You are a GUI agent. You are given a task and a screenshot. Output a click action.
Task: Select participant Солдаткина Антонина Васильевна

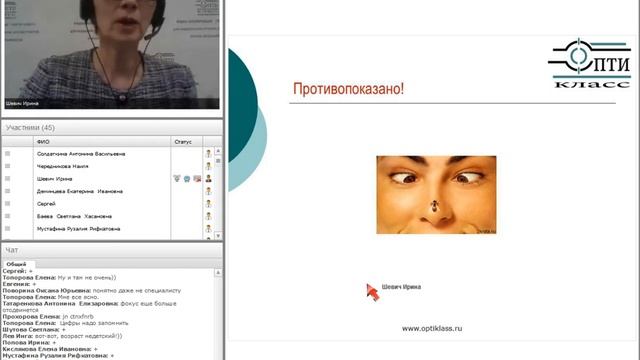tap(81, 154)
